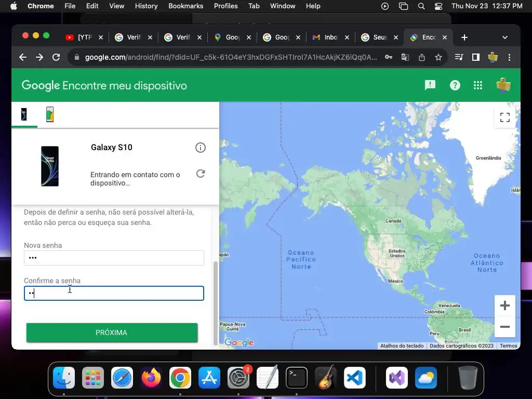This screenshot has width=532, height=399.
Task: Open the translate page icon
Action: point(405,57)
